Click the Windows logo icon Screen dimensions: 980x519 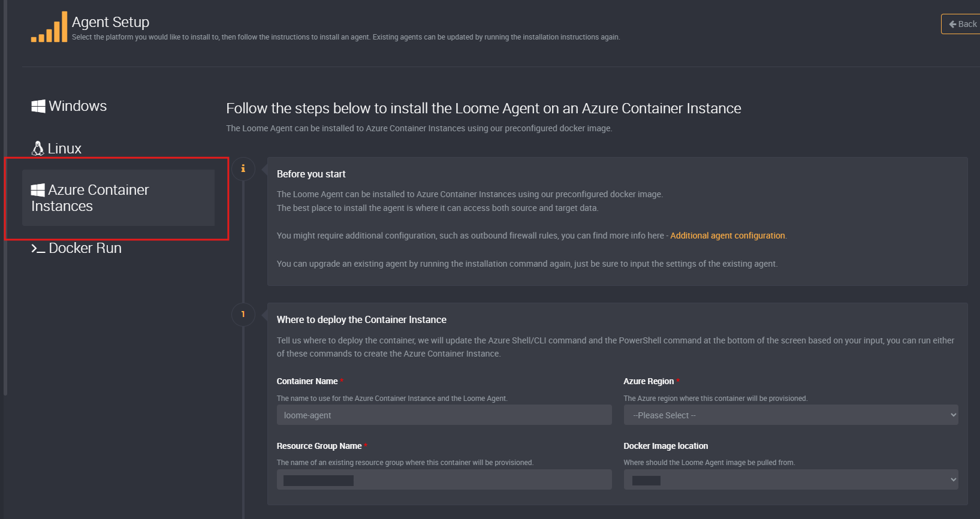tap(38, 106)
